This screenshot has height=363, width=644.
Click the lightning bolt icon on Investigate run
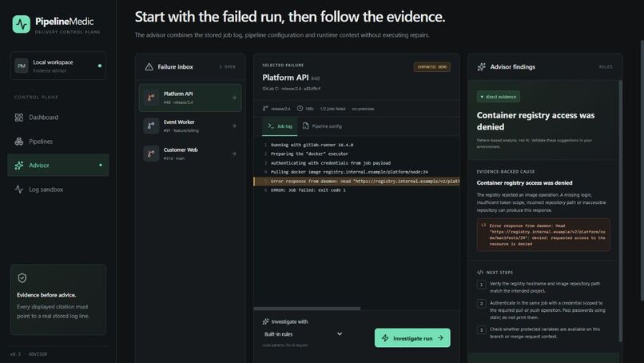click(x=385, y=338)
